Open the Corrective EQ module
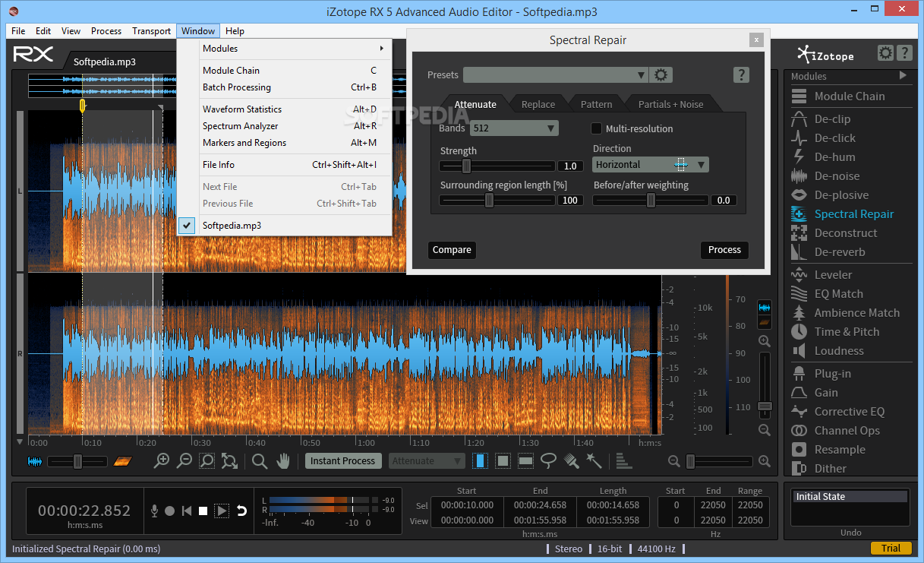The height and width of the screenshot is (563, 924). pos(837,412)
